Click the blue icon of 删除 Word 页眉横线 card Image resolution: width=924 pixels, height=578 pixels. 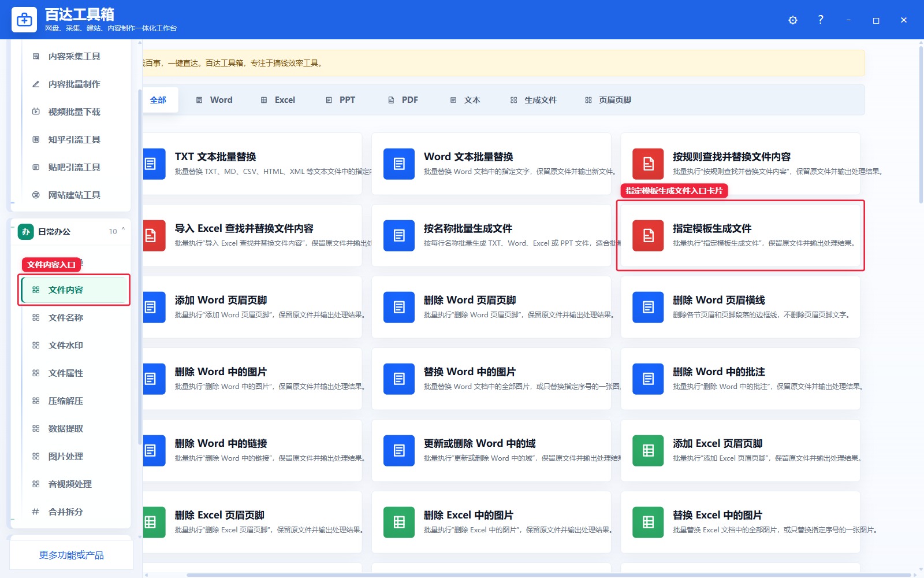click(x=648, y=307)
